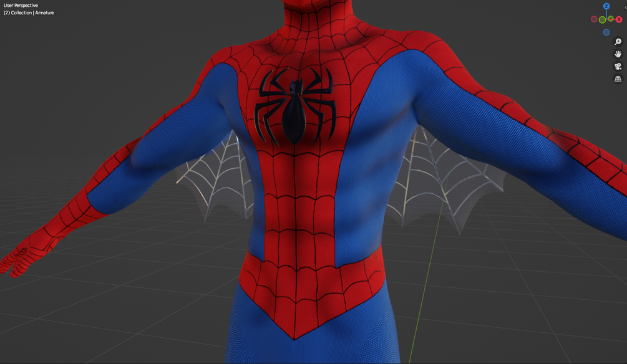Click the "(2) Collection | Armature" text
Viewport: 627px width, 364px height.
(29, 13)
